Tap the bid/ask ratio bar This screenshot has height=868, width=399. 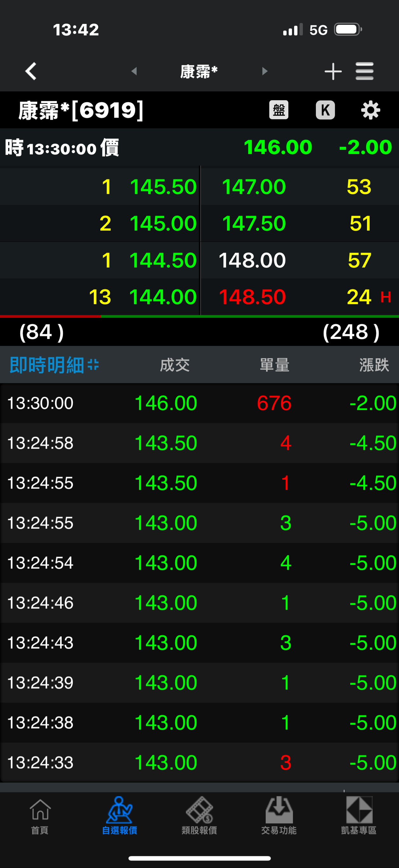pos(199,316)
